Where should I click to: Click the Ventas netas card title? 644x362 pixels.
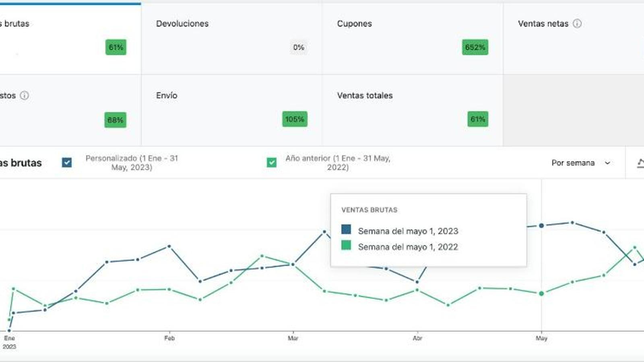point(543,24)
